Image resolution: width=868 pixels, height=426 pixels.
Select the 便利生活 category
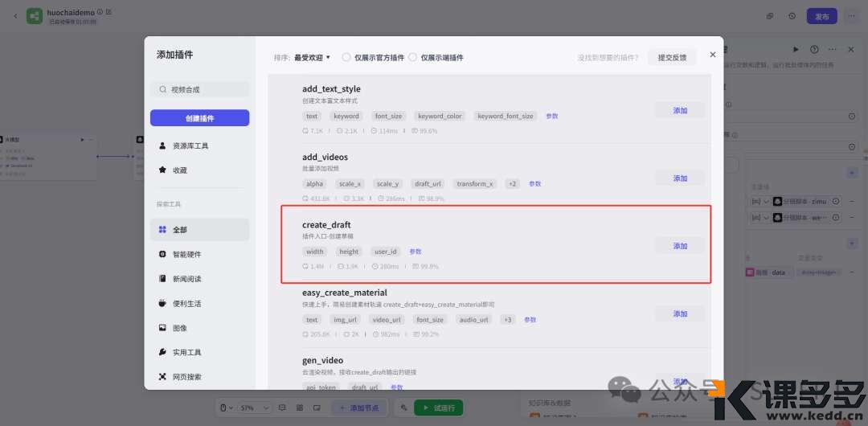click(x=200, y=304)
